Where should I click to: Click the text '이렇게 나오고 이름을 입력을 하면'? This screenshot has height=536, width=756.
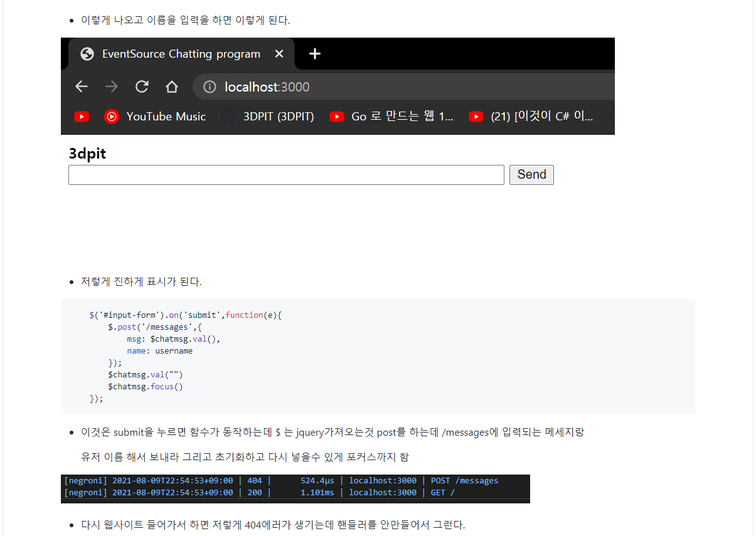157,20
